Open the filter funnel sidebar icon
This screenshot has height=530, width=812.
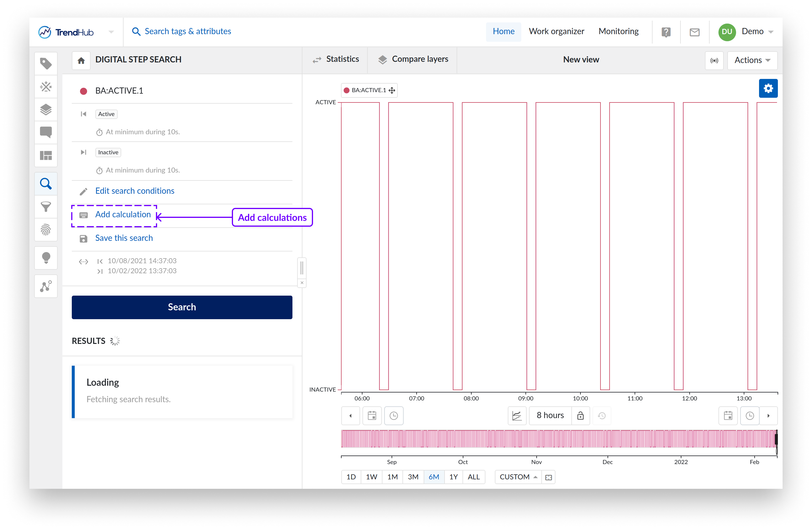[46, 206]
